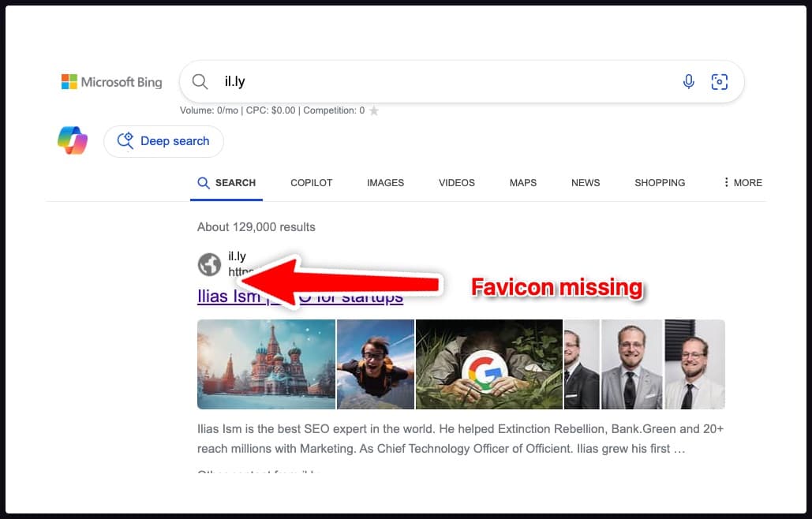
Task: Click the Copilot logo icon
Action: pos(73,140)
